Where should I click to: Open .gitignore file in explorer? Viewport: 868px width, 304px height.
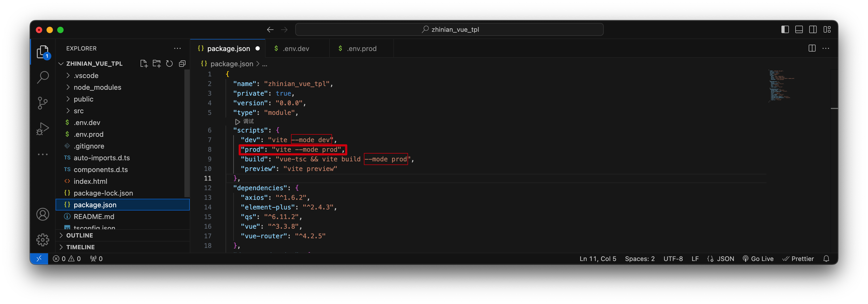[x=123, y=146]
